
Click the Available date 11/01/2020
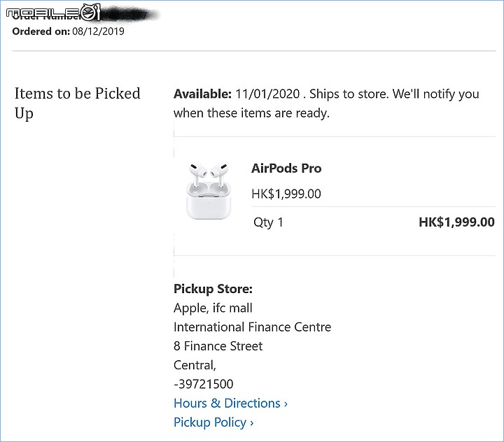pos(267,94)
